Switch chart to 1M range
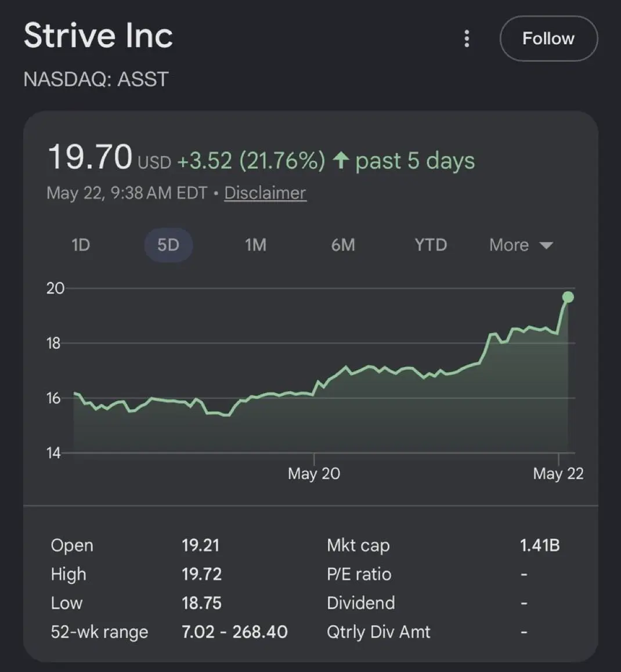 pyautogui.click(x=255, y=245)
